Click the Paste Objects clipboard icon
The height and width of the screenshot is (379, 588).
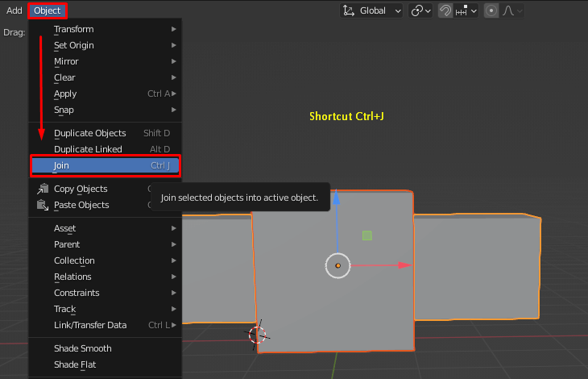[x=43, y=205]
